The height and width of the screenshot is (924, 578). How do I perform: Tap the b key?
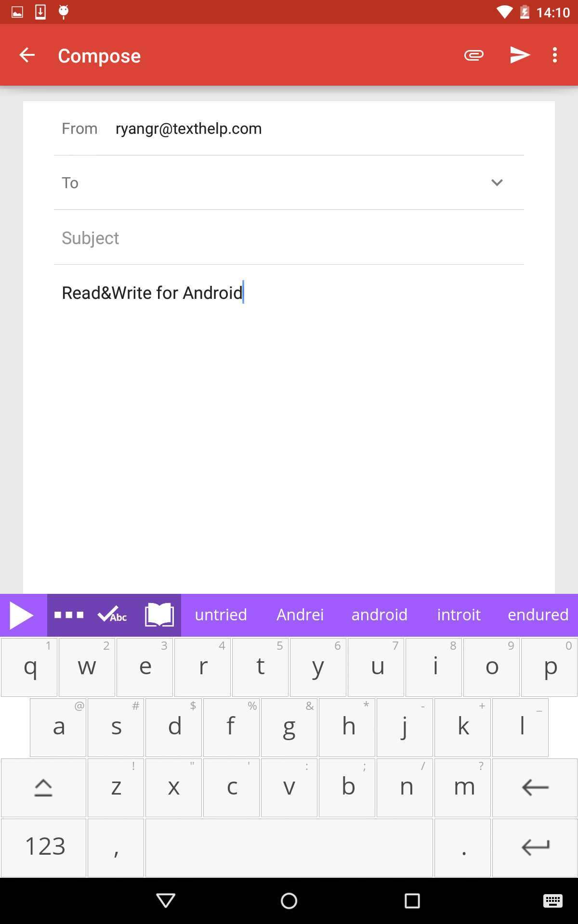(347, 788)
